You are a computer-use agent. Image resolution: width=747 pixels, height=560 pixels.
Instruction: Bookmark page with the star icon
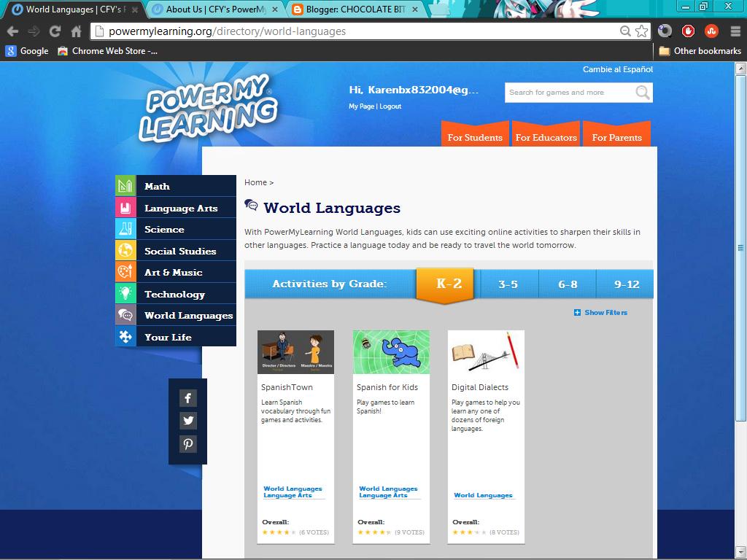point(642,31)
